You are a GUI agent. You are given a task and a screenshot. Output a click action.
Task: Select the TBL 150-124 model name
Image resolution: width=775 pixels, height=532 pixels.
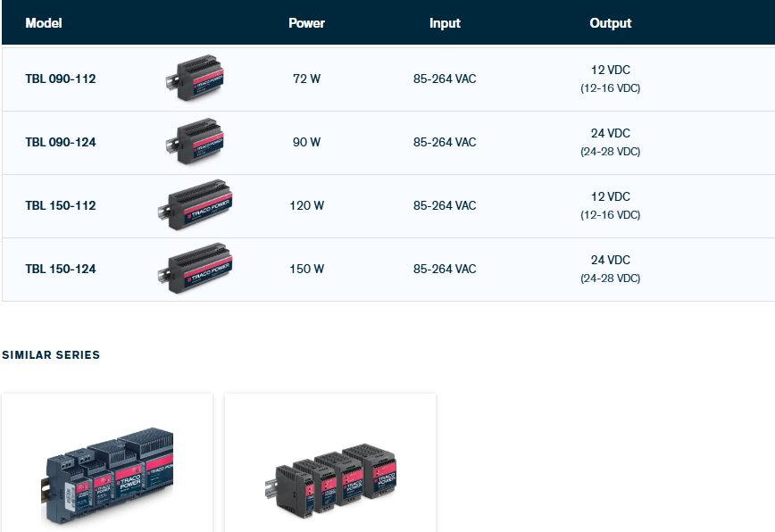coord(61,269)
